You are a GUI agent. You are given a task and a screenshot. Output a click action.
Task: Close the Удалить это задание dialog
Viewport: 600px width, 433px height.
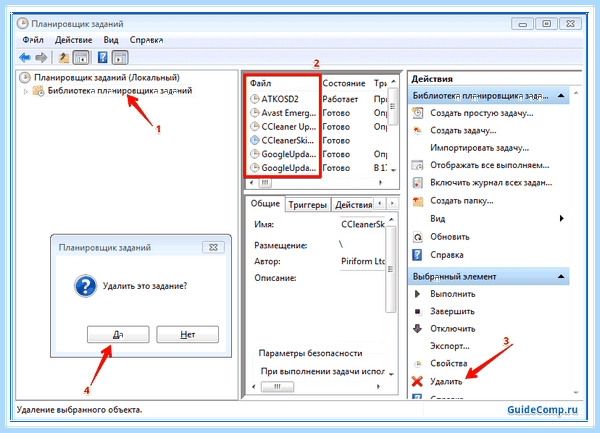[x=213, y=247]
